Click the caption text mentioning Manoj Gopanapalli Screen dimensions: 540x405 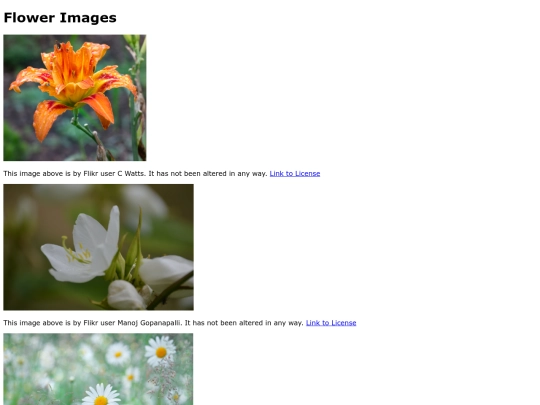tap(154, 323)
